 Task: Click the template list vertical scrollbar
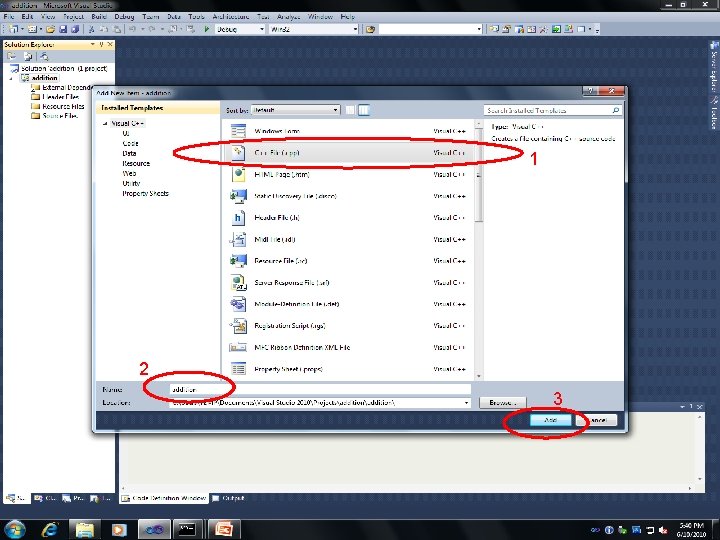pyautogui.click(x=479, y=250)
